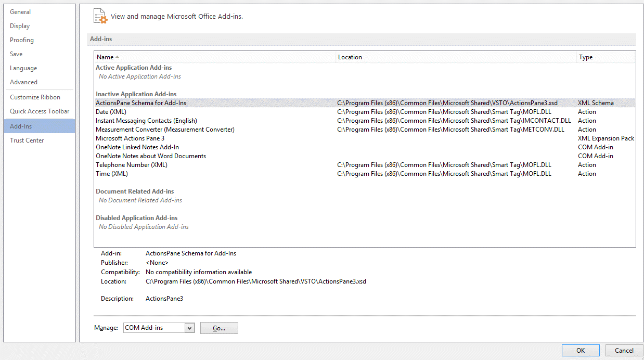Select the Save category
Viewport: 644px width, 360px height.
coord(39,54)
